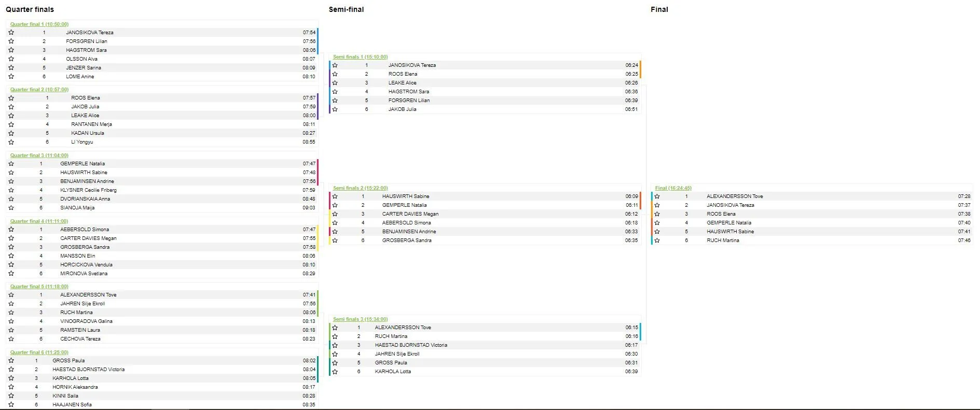Screen dimensions: 980x410
Task: Toggle star for LEAKE Alice in Semi finals 1
Action: (335, 83)
